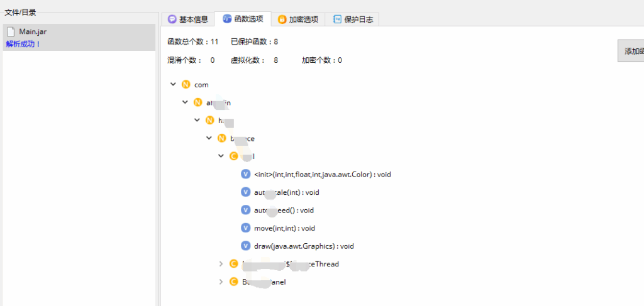Click the orange C icon of the Thread class
The image size is (644, 306).
pyautogui.click(x=233, y=264)
